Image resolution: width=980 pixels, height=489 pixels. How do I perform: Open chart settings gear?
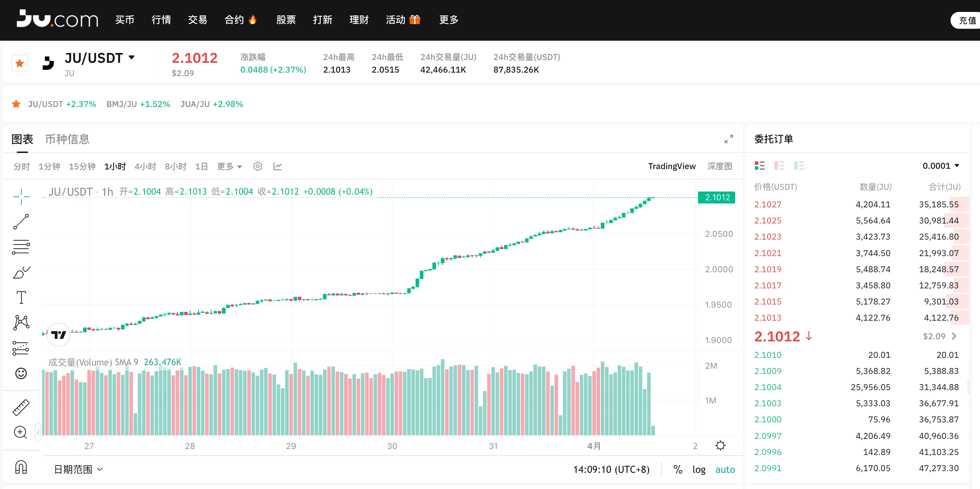[258, 167]
